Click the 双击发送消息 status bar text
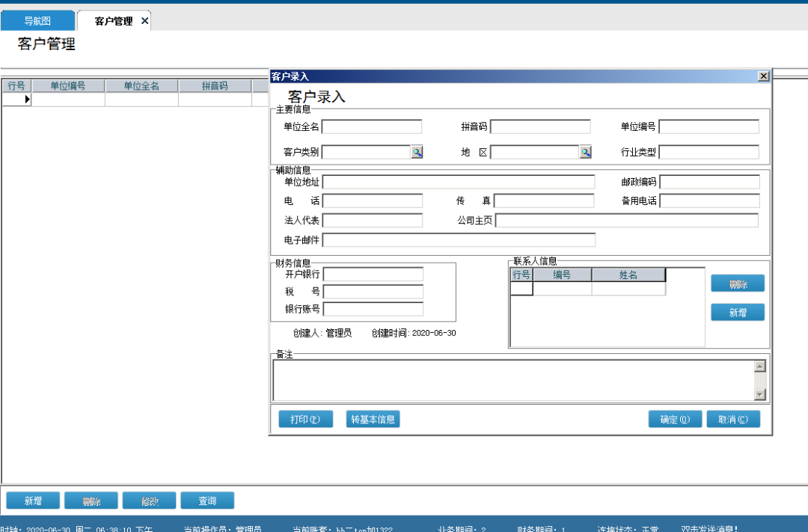 point(709,529)
